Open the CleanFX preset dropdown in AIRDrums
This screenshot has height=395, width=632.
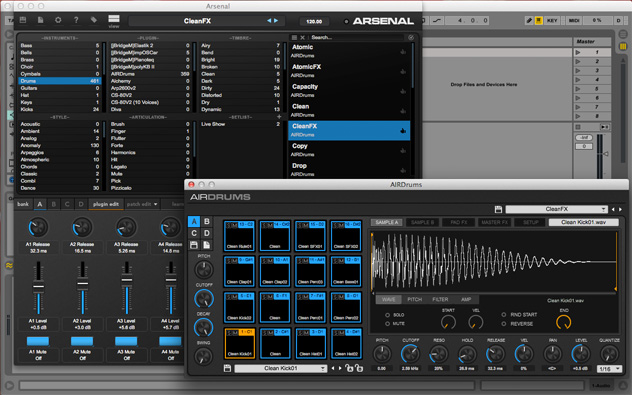(556, 209)
